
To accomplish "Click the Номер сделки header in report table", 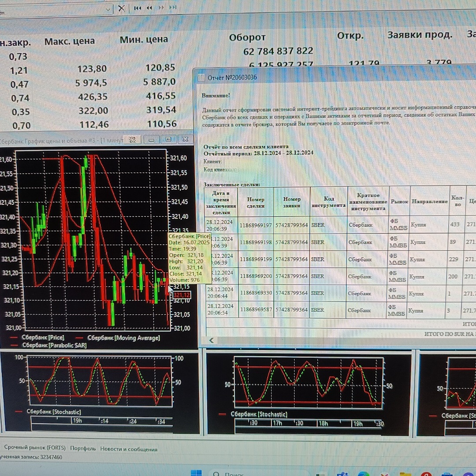I will point(256,202).
